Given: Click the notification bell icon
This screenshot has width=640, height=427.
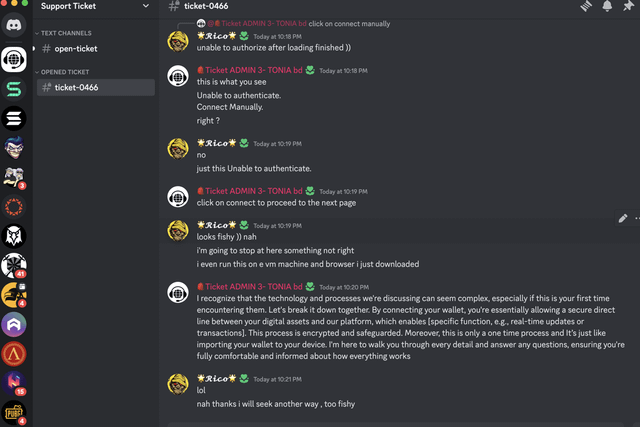Looking at the screenshot, I should point(607,6).
